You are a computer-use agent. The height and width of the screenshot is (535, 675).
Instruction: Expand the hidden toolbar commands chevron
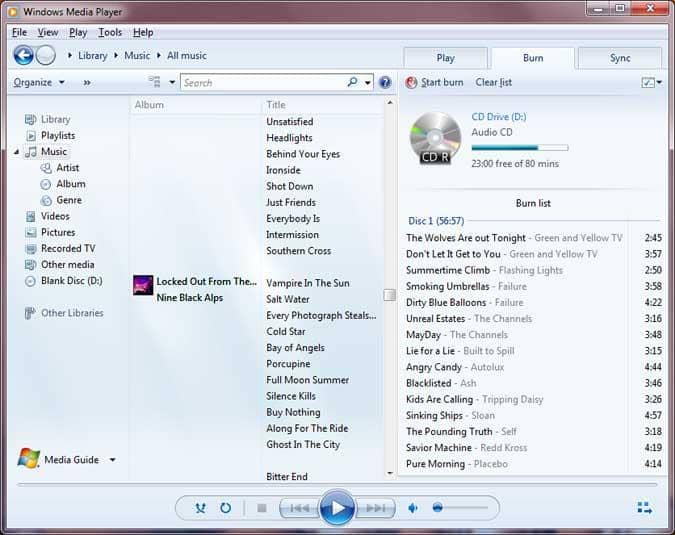point(87,82)
